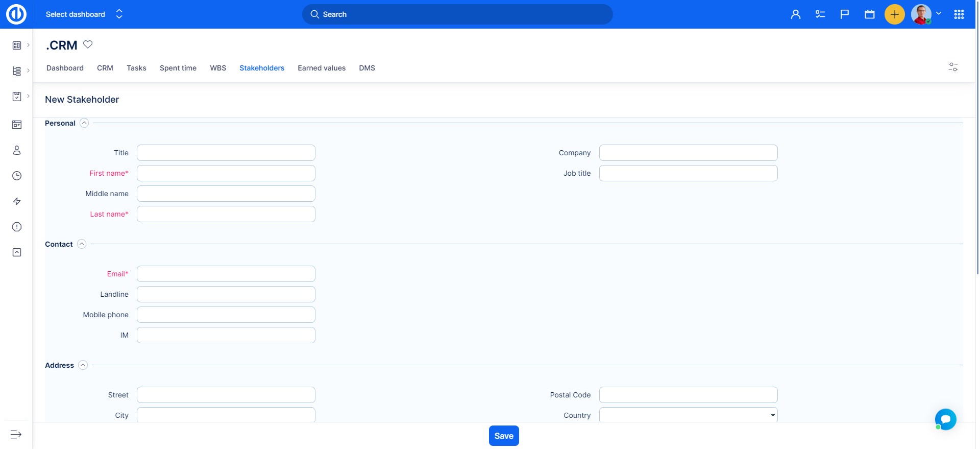Expand the left sidebar menu

(x=16, y=434)
